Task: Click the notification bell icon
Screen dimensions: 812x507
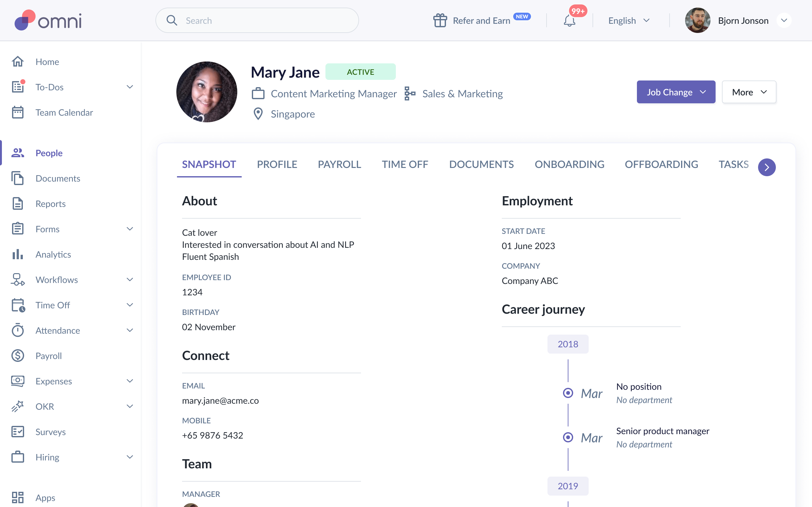Action: coord(569,21)
